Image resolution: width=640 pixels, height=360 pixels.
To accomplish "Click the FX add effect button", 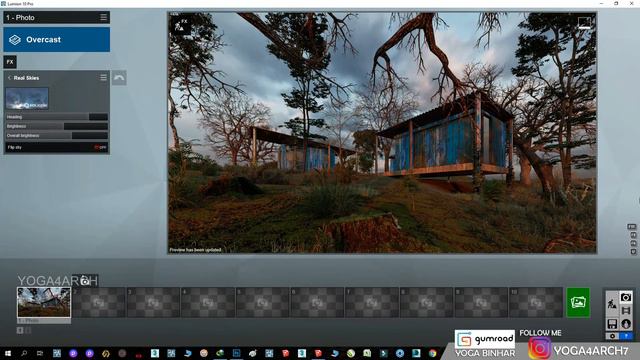I will [x=10, y=62].
